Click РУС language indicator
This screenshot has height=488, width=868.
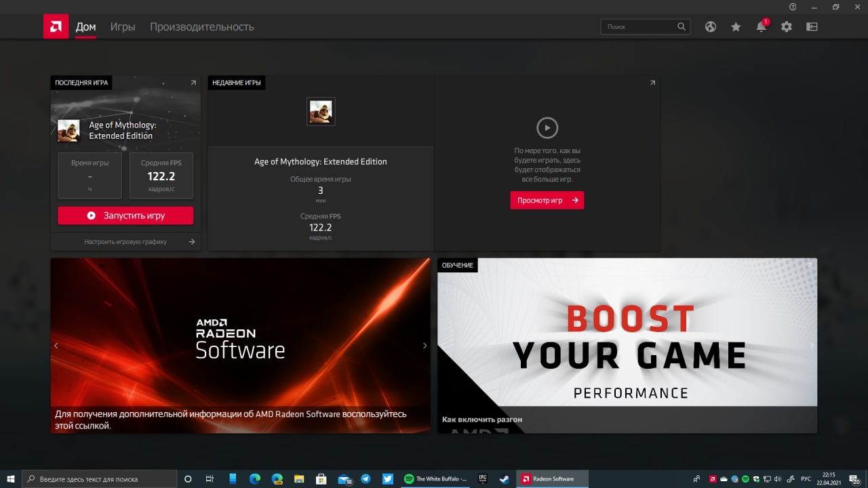(806, 479)
